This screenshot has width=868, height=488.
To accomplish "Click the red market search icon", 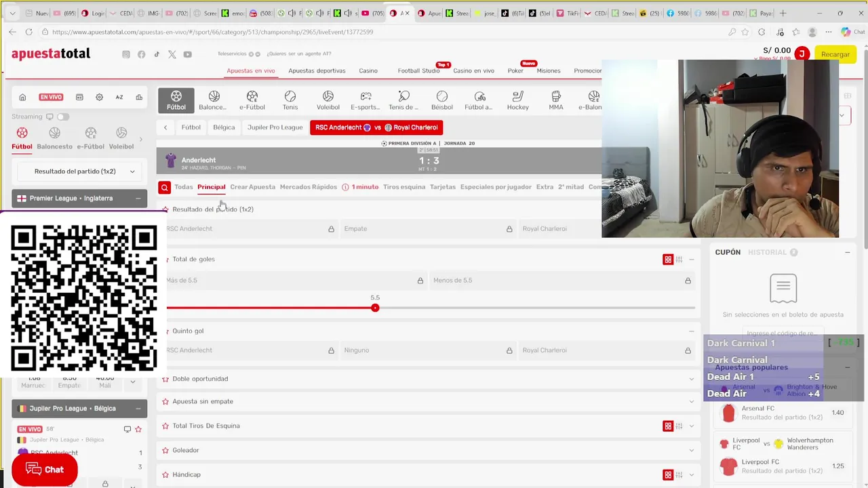I will [x=164, y=187].
